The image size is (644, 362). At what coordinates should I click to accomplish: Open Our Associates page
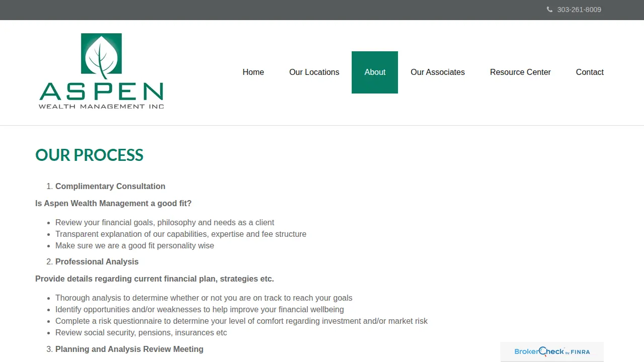click(438, 72)
